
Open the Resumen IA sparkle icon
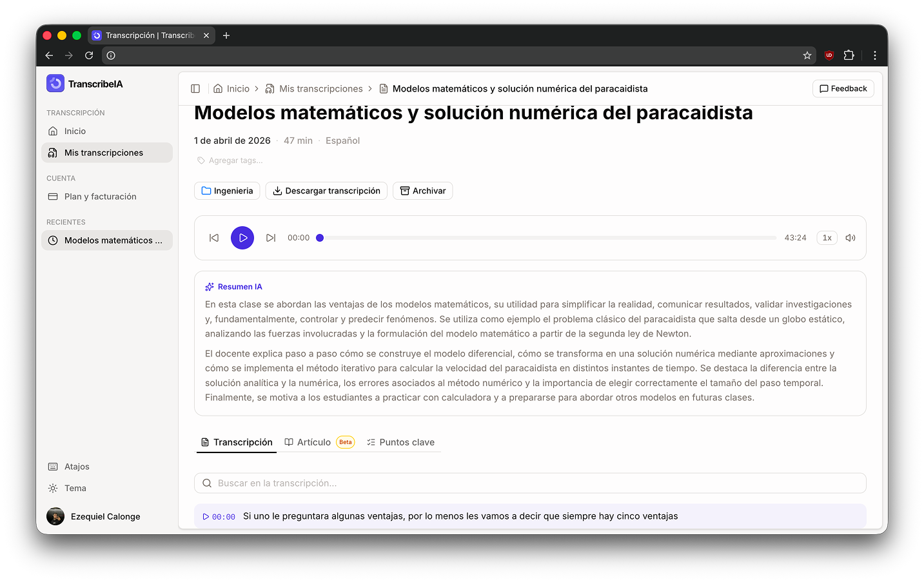coord(209,286)
